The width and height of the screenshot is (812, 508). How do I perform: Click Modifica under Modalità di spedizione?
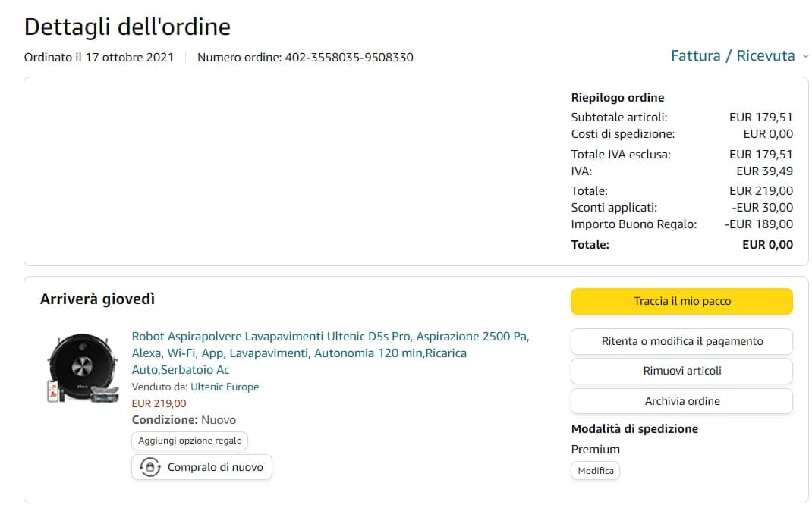[596, 471]
